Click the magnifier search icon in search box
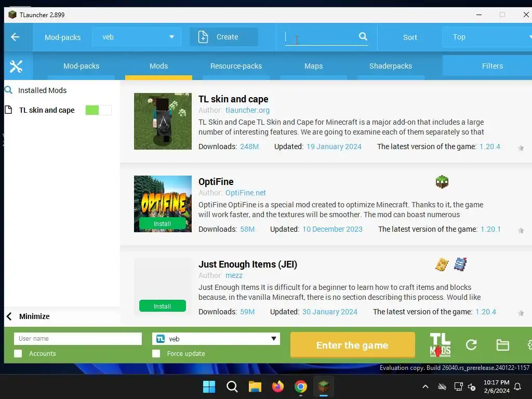Image resolution: width=532 pixels, height=399 pixels. tap(363, 36)
